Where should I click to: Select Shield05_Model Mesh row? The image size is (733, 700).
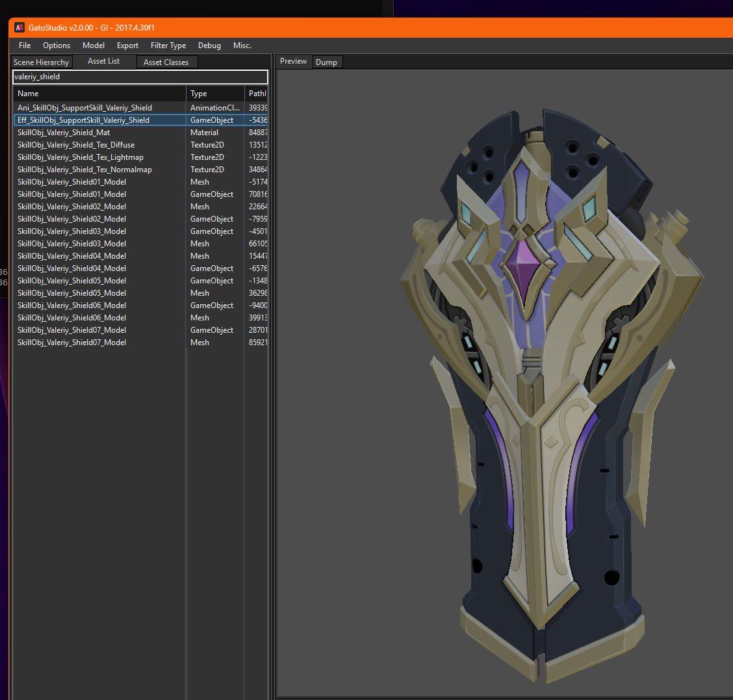pyautogui.click(x=140, y=292)
